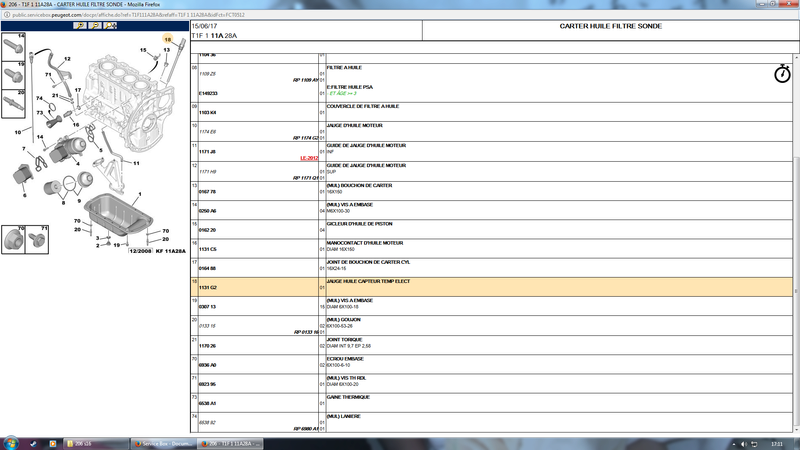Image resolution: width=800 pixels, height=450 pixels.
Task: Click part number E149233
Action: tap(208, 93)
